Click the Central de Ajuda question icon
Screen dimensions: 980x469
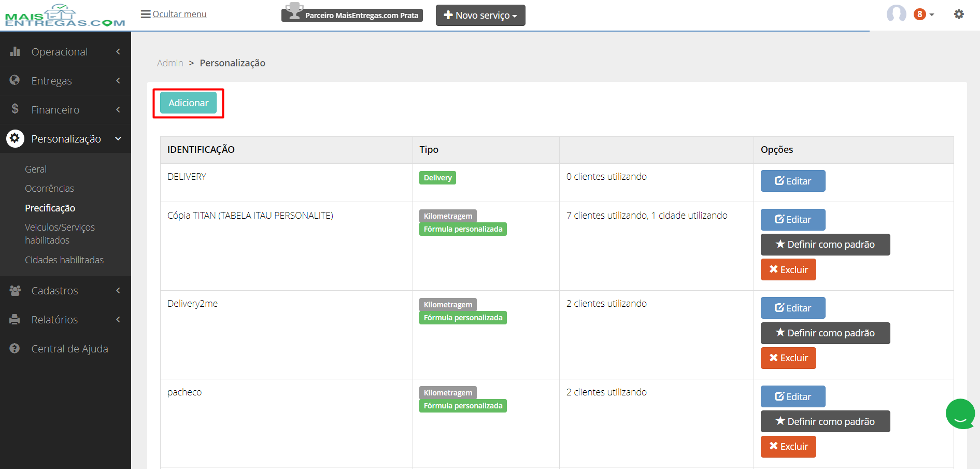tap(15, 348)
